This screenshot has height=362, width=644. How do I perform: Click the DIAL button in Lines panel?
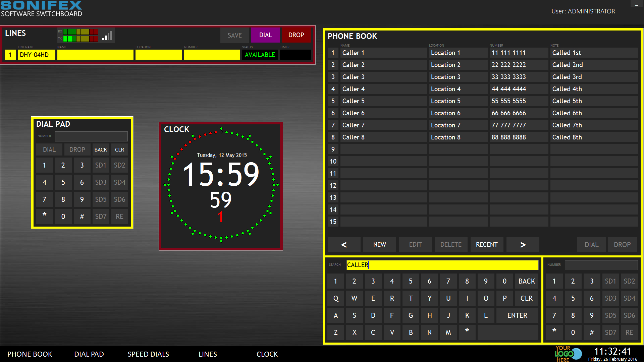(x=266, y=35)
